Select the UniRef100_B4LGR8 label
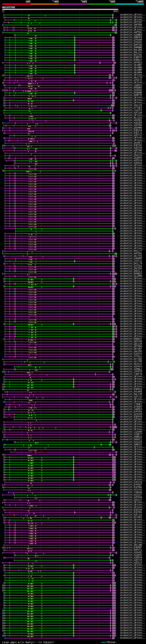 131,50
